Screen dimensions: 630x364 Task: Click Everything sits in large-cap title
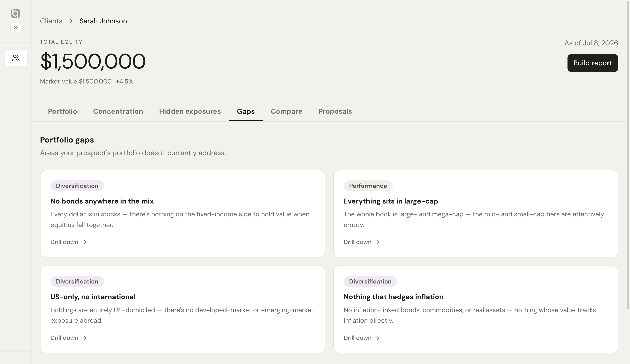pyautogui.click(x=391, y=201)
